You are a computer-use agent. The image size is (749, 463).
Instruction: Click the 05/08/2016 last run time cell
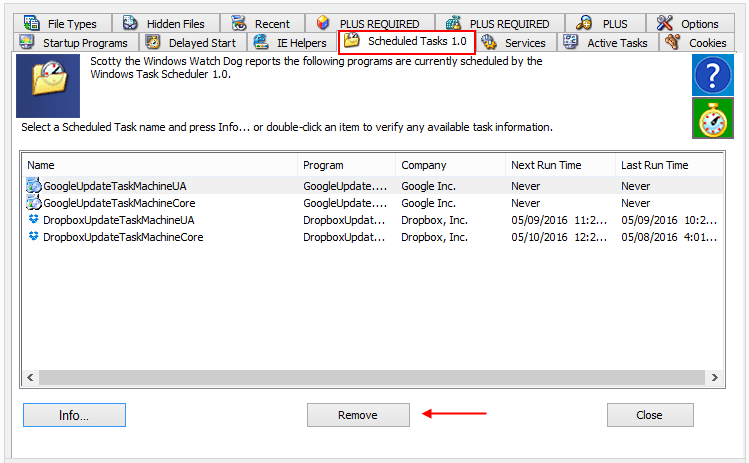coord(669,237)
